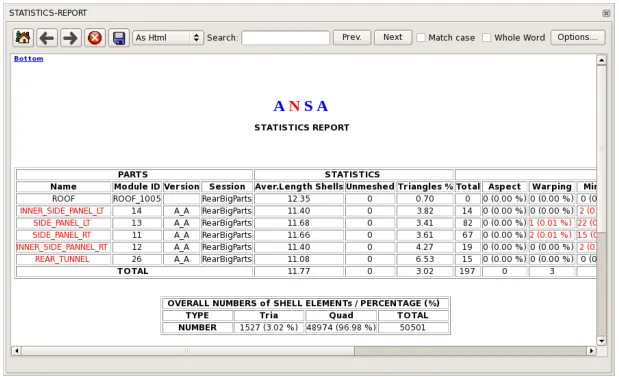This screenshot has height=377, width=619.
Task: Save the report with the floppy disk icon
Action: click(119, 38)
